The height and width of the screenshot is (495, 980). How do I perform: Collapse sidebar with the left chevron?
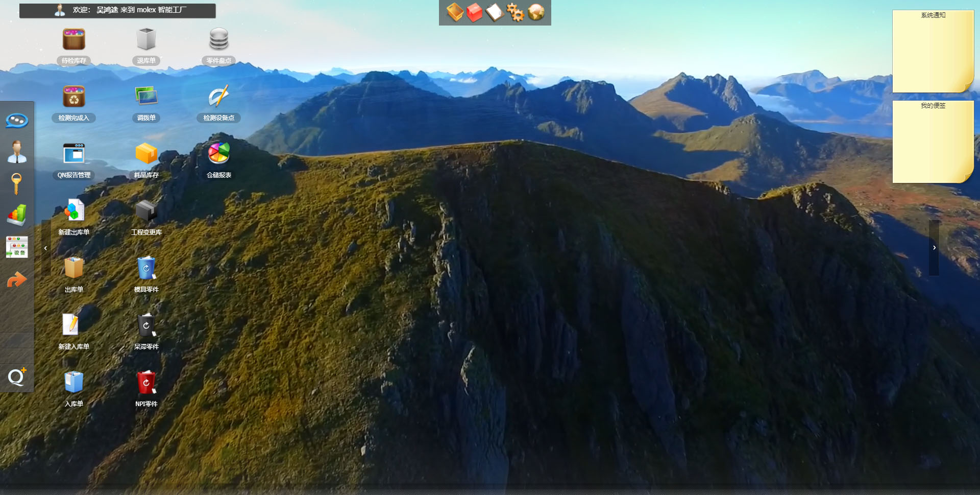click(x=45, y=248)
